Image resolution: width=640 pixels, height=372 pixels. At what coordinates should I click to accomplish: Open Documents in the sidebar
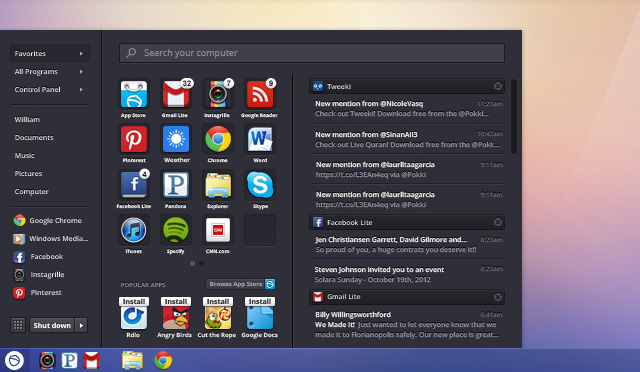34,138
